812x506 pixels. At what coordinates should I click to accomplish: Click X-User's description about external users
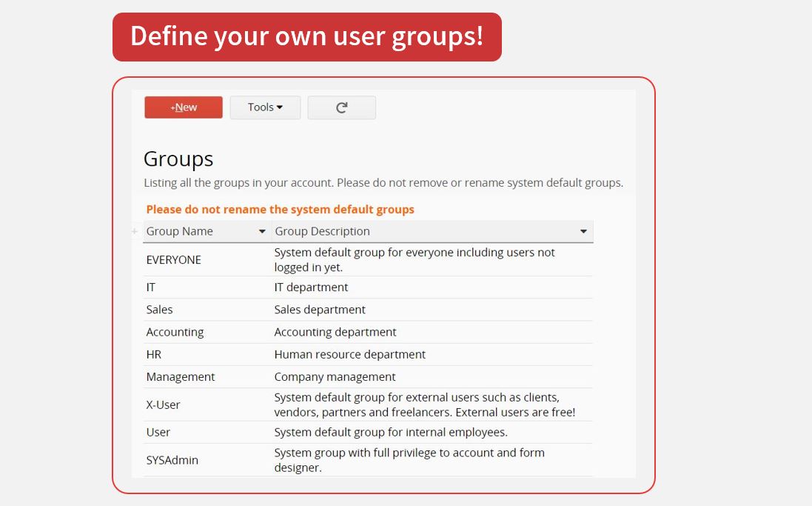(425, 405)
